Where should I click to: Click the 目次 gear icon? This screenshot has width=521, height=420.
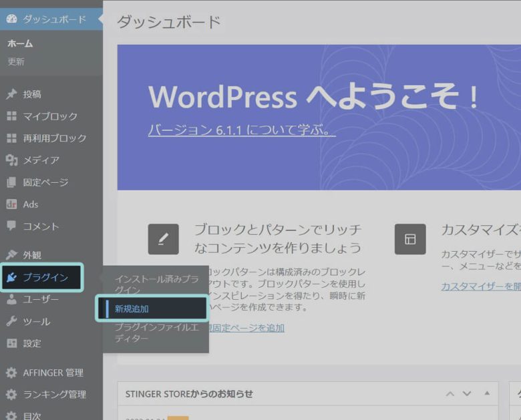(x=11, y=416)
